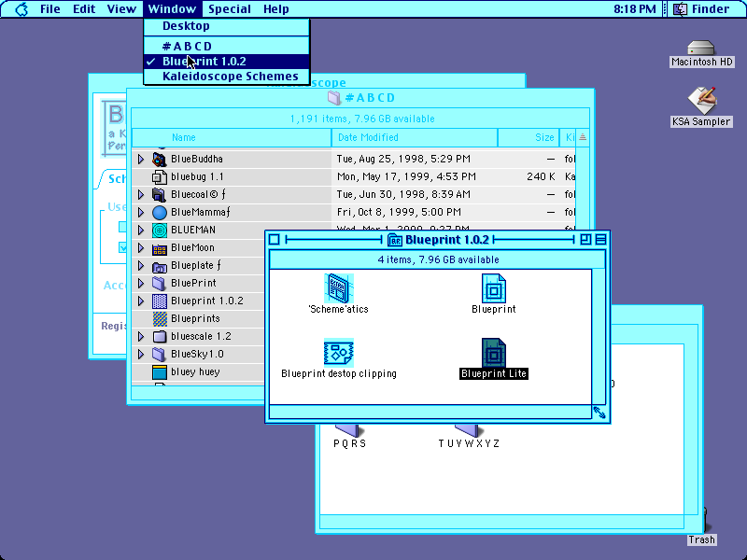Open the Edit menu
747x560 pixels.
tap(84, 9)
